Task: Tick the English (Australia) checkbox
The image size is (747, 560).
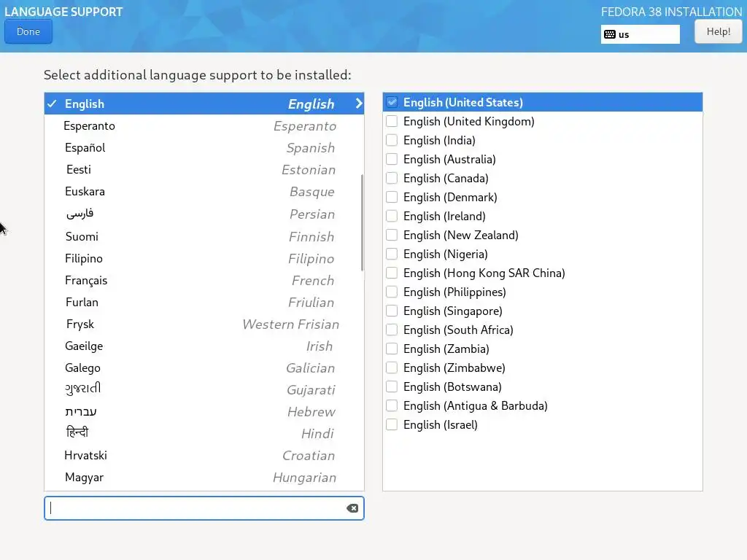Action: pyautogui.click(x=392, y=159)
